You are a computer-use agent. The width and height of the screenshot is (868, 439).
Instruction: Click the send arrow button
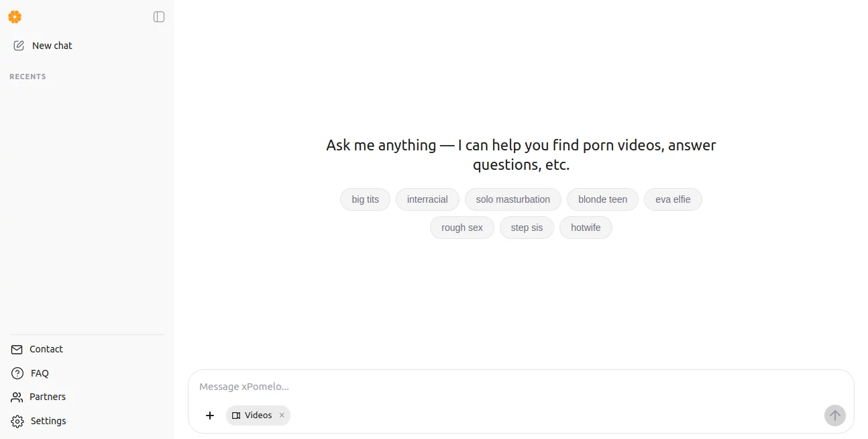pyautogui.click(x=835, y=416)
